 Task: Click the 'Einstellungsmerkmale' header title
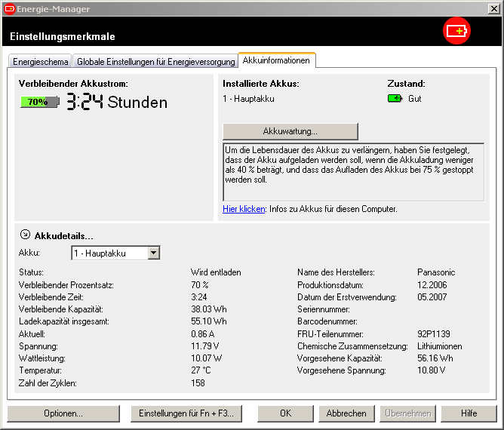(x=63, y=36)
